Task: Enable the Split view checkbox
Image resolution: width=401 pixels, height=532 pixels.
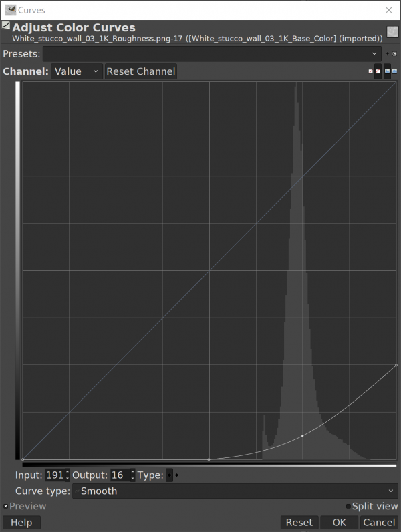Action: [x=348, y=507]
